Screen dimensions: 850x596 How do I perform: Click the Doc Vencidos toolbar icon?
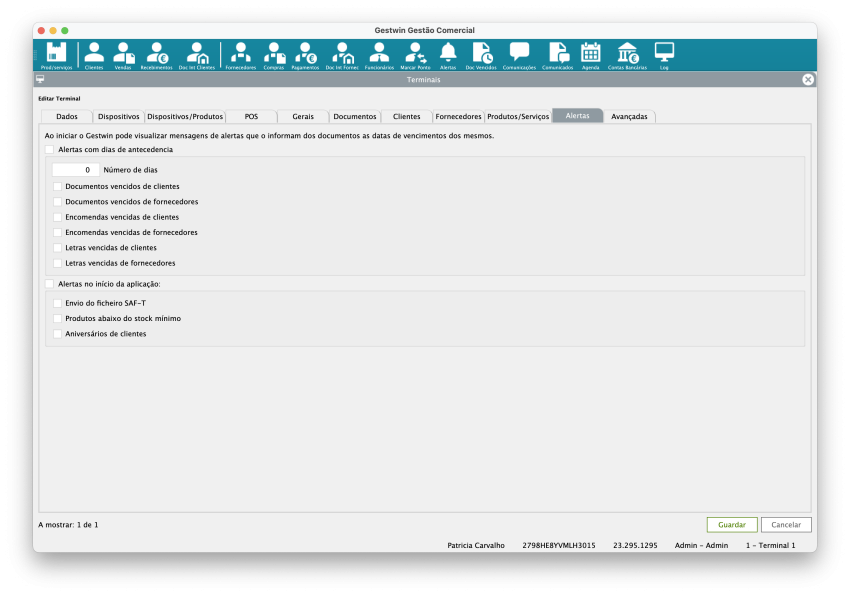coord(481,54)
